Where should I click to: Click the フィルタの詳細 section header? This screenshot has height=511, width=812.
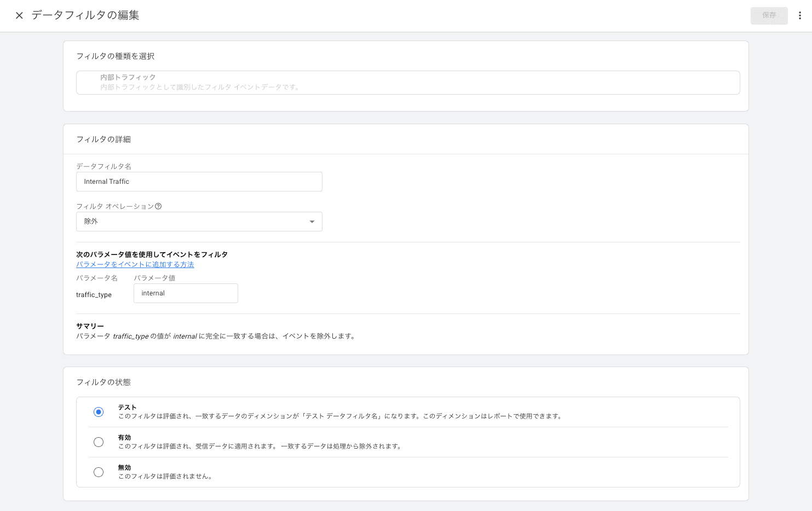coord(103,140)
